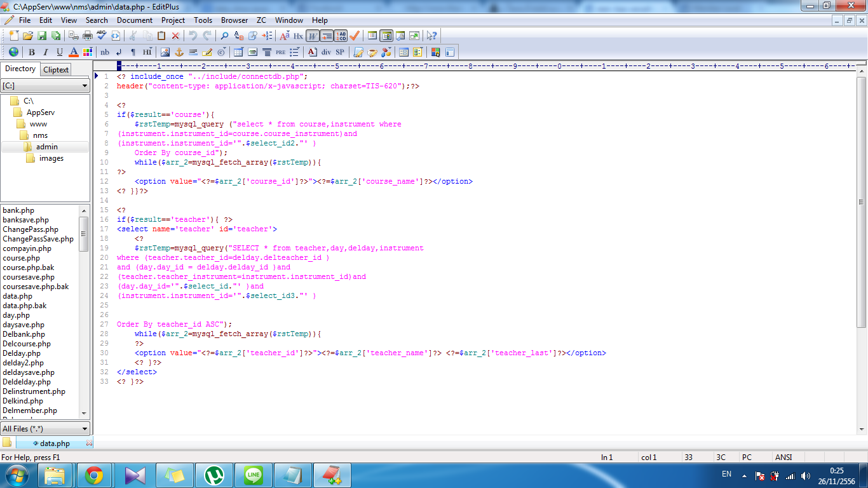
Task: Save the file with the floppy icon
Action: (x=42, y=36)
